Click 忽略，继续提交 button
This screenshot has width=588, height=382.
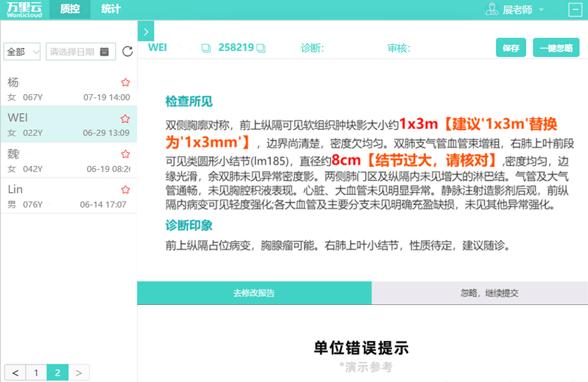click(480, 293)
